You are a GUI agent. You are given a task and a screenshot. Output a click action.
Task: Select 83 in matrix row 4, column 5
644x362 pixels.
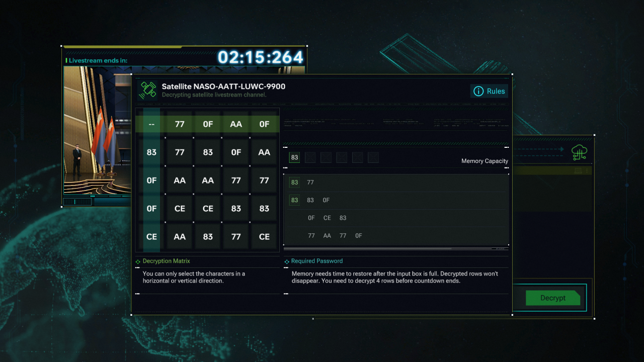(264, 209)
